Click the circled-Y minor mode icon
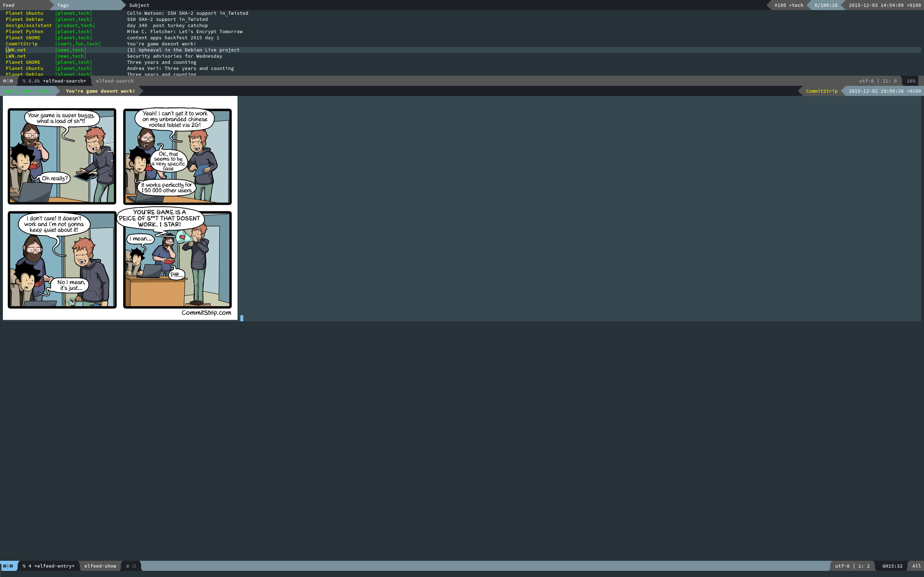This screenshot has height=577, width=924. [127, 566]
